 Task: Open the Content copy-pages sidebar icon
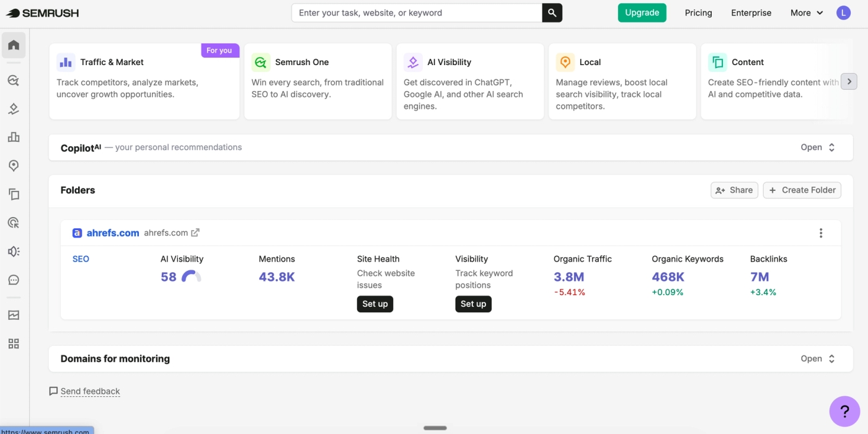coord(14,194)
